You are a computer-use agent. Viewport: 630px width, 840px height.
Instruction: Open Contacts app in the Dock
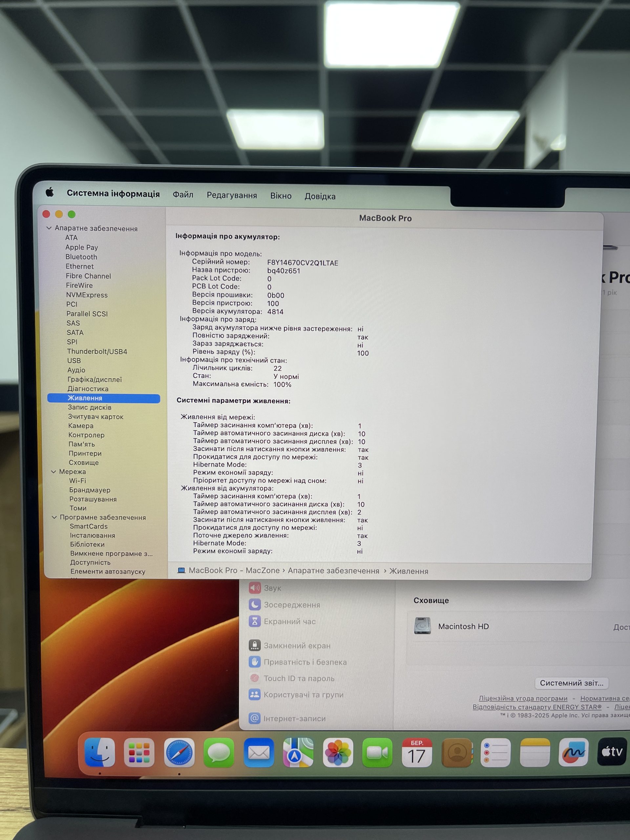point(457,752)
